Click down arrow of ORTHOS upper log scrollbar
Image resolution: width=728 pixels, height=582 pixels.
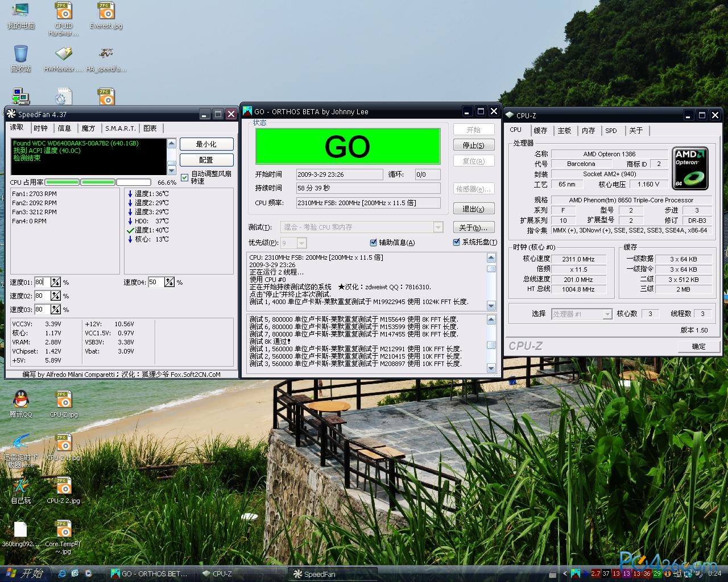(x=491, y=306)
